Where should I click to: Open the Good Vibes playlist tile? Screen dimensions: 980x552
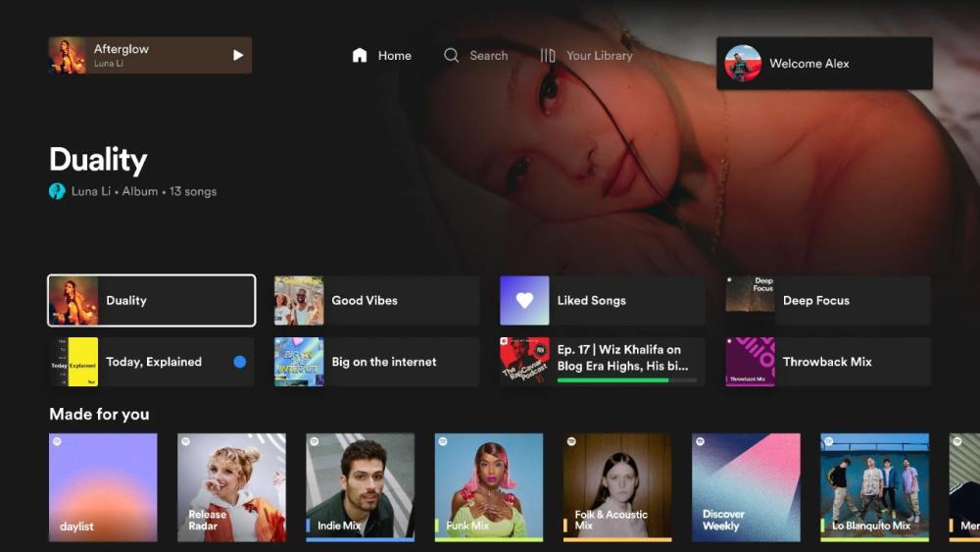[x=376, y=300]
